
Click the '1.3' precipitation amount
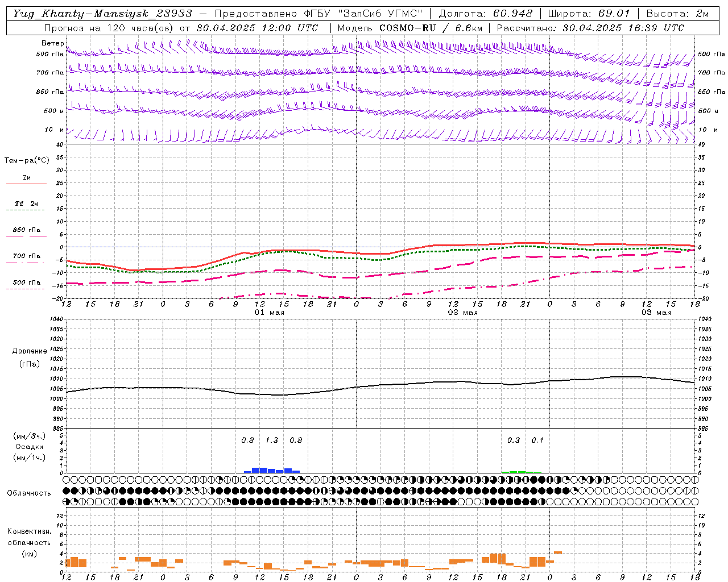[x=272, y=440]
